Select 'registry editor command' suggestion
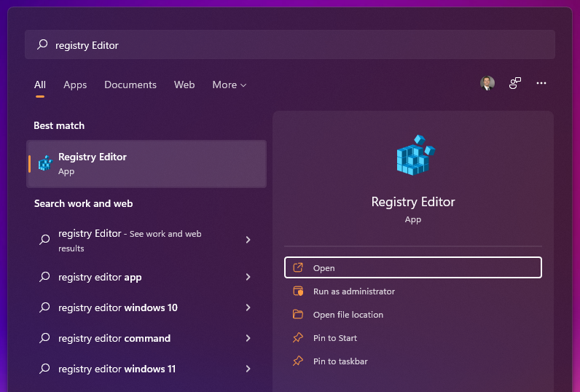The height and width of the screenshot is (392, 580). [146, 338]
